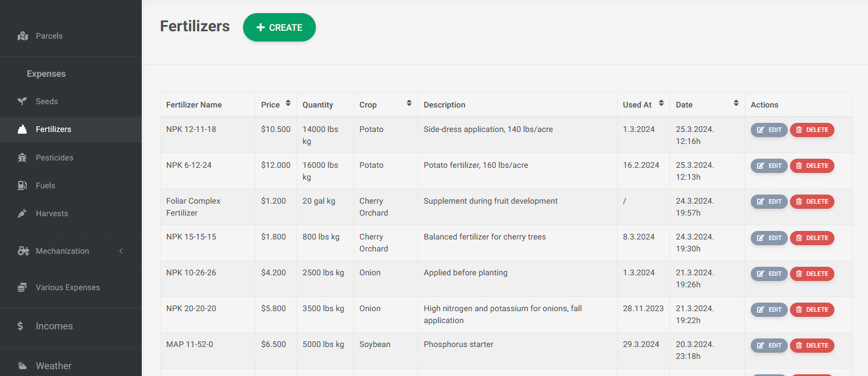Screen dimensions: 868x376
Task: Click the Mechanization tractor icon
Action: tap(23, 251)
